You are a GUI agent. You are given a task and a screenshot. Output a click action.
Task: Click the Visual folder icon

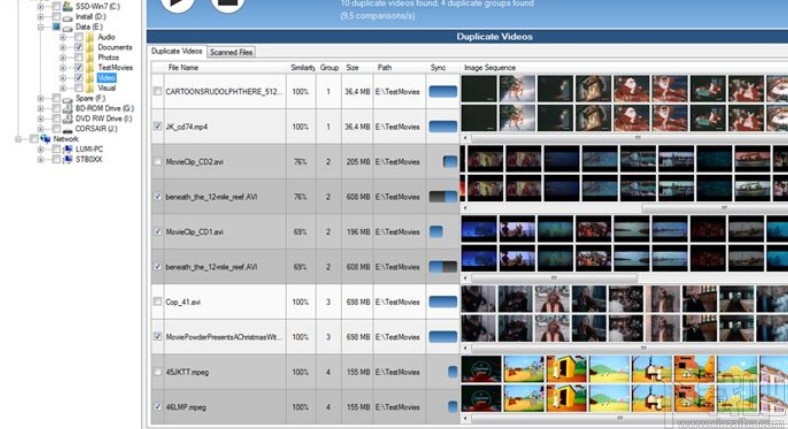click(x=90, y=88)
